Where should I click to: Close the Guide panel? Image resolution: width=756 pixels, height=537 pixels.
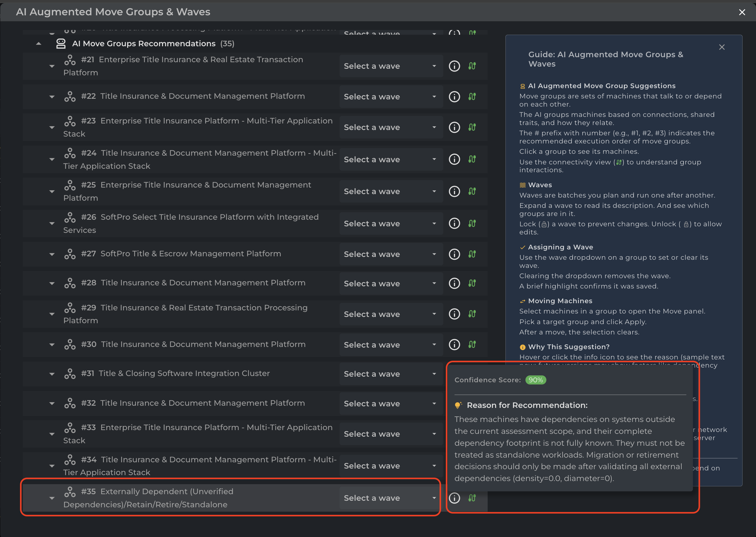(722, 47)
